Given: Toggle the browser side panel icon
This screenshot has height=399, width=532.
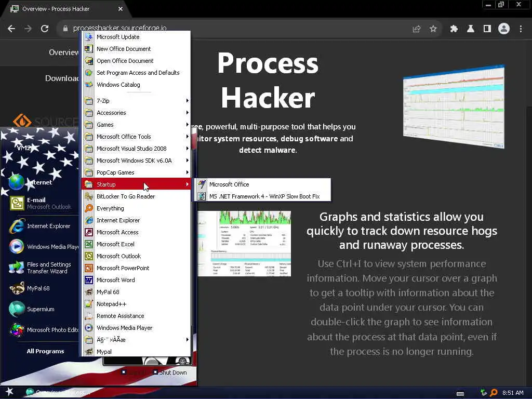Looking at the screenshot, I should (x=487, y=29).
